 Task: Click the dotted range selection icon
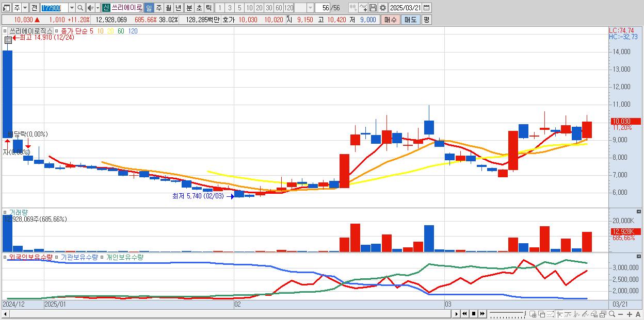coord(550,314)
